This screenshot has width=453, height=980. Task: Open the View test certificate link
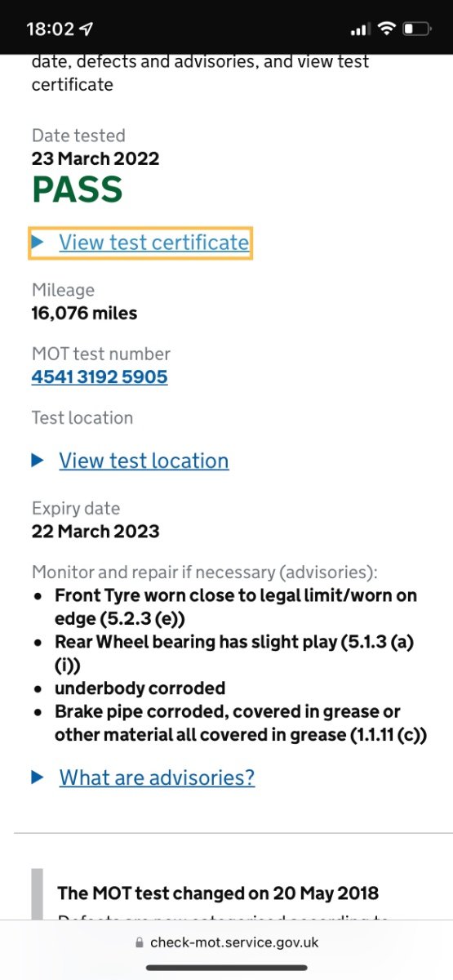(153, 243)
